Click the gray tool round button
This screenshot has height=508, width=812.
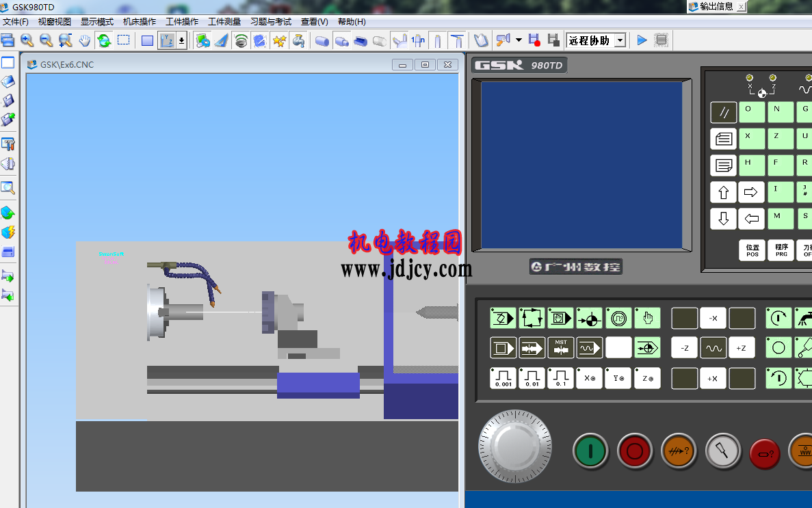tap(722, 451)
